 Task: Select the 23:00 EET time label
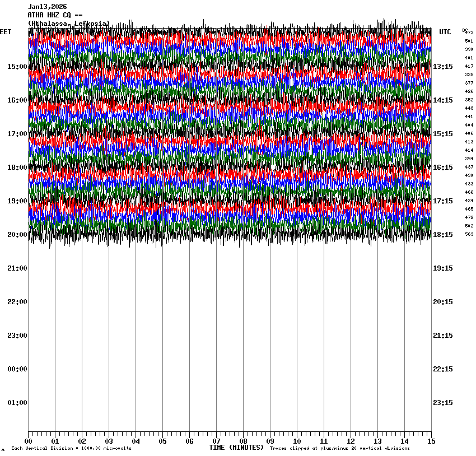tap(17, 336)
